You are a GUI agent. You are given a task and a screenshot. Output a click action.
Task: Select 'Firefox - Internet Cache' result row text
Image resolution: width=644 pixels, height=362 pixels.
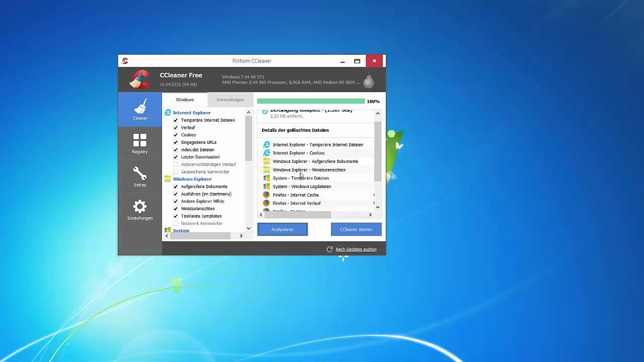click(x=296, y=195)
